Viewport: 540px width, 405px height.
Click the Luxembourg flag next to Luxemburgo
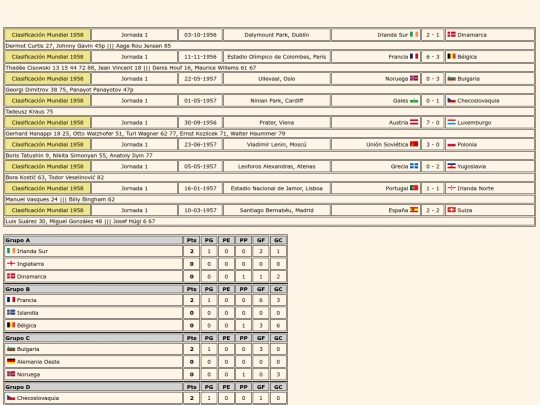coord(451,122)
